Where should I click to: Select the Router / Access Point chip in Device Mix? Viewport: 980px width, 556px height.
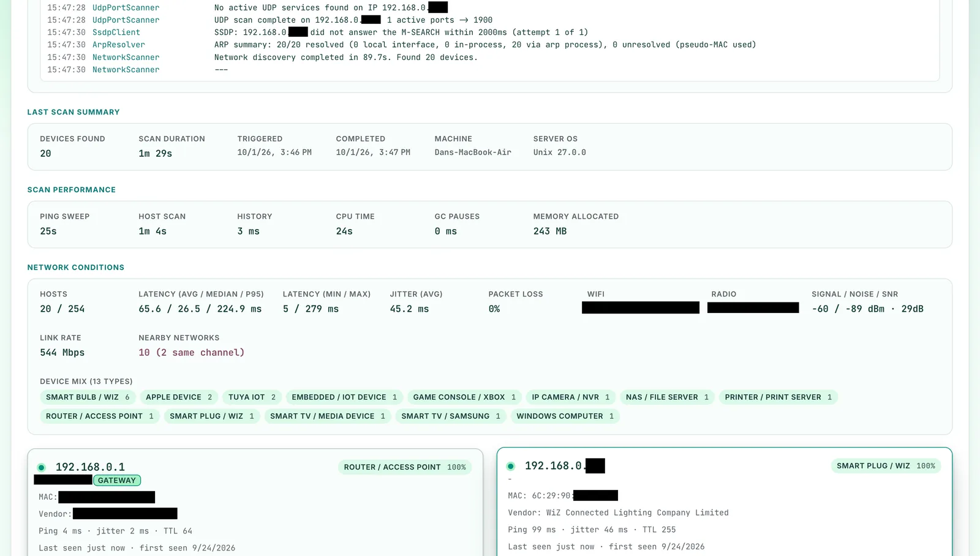point(100,416)
